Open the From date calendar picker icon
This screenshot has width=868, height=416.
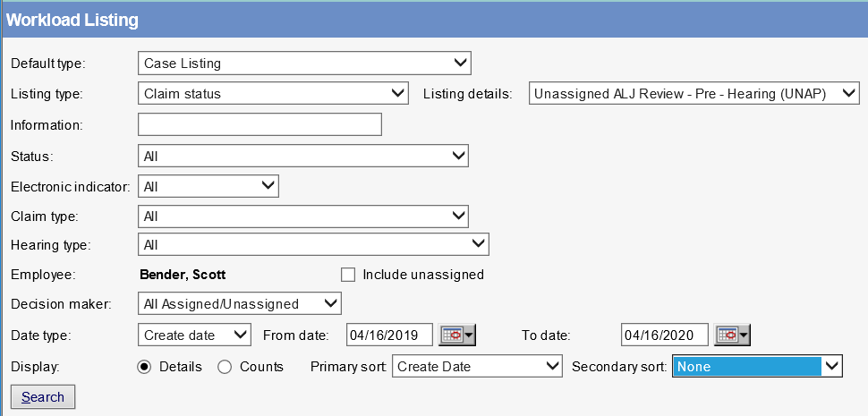tap(457, 335)
